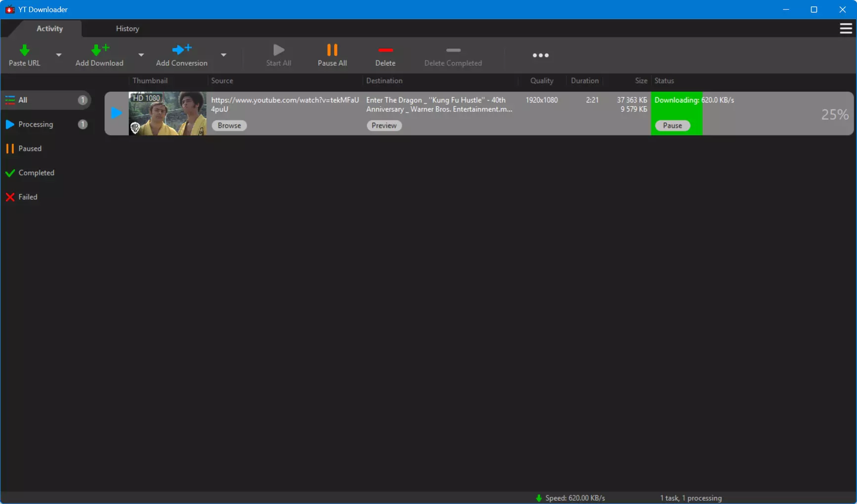Switch to the Activity tab
This screenshot has height=504, width=857.
pos(49,29)
